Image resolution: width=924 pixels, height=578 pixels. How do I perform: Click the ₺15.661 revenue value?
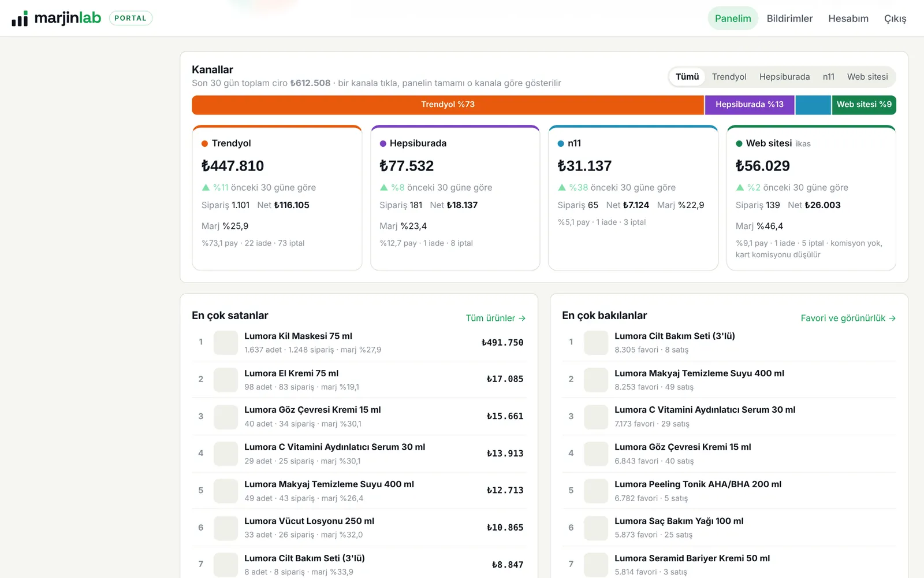tap(505, 416)
